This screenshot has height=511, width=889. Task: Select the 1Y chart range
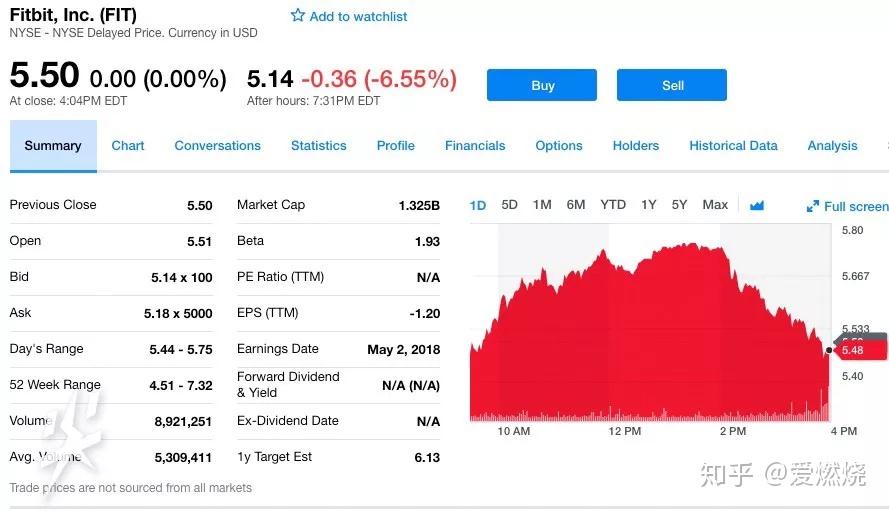click(x=649, y=205)
